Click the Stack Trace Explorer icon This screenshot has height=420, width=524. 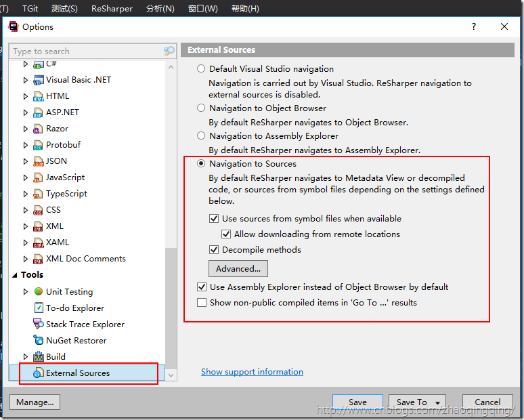pos(39,324)
